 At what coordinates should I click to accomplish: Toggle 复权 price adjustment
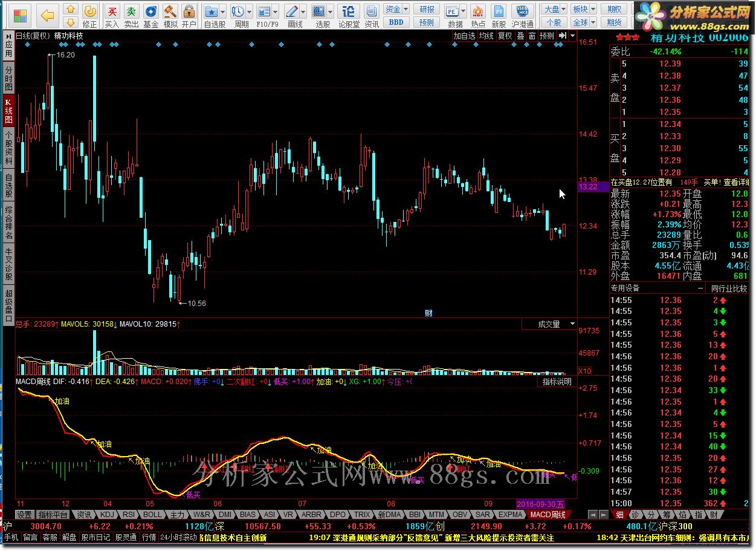(505, 36)
